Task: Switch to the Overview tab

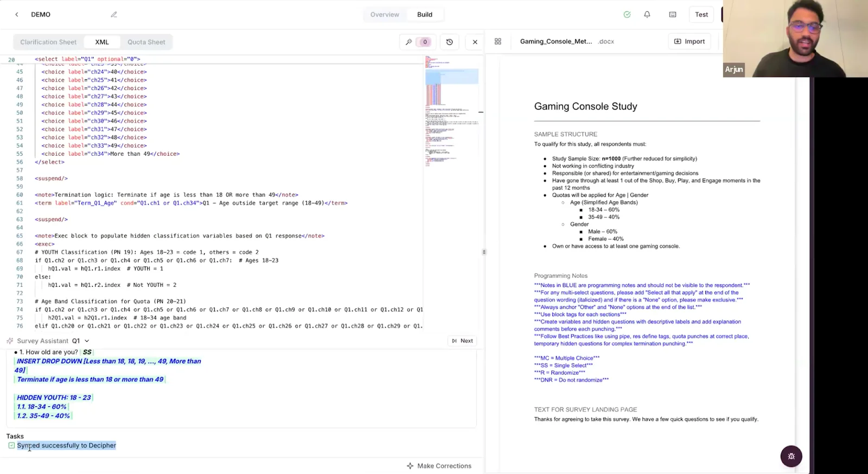Action: pos(385,15)
